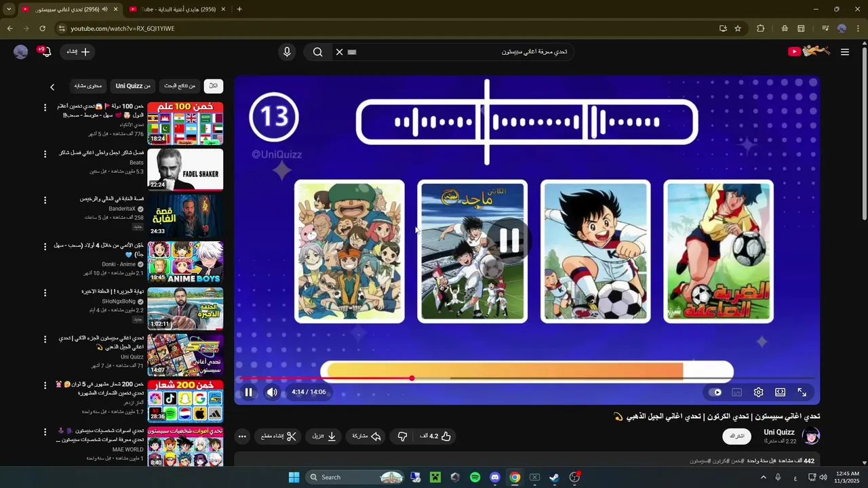Click the تنزيل download button
The image size is (868, 488).
pyautogui.click(x=323, y=436)
